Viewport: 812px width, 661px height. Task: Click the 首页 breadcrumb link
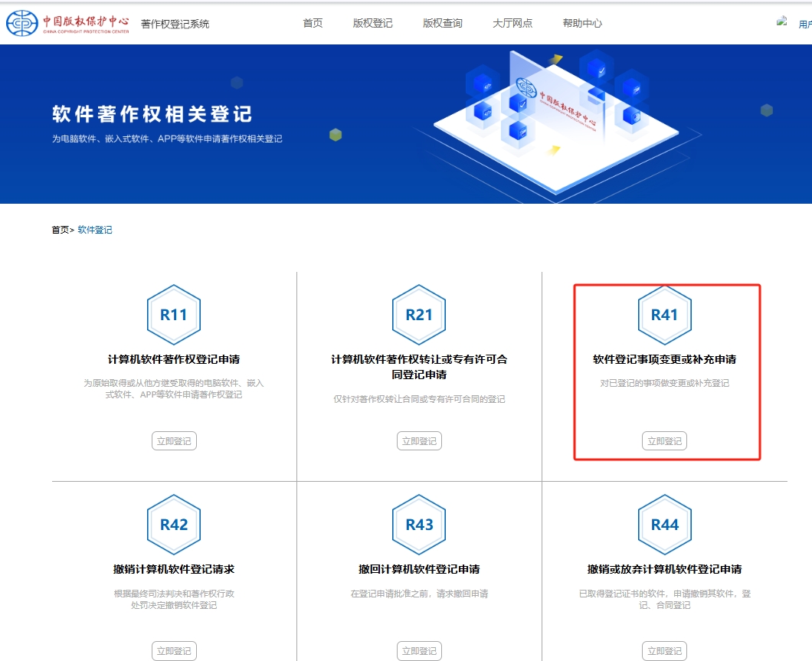(60, 230)
